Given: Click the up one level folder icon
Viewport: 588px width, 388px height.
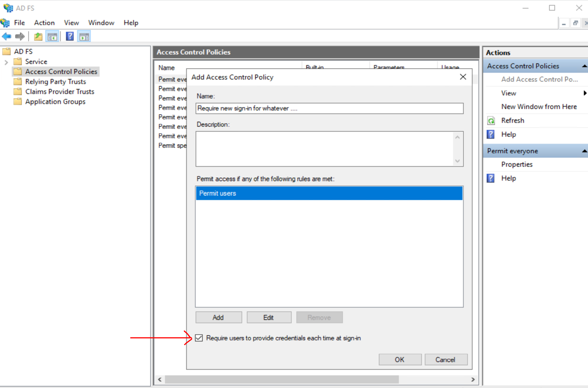Looking at the screenshot, I should click(38, 37).
